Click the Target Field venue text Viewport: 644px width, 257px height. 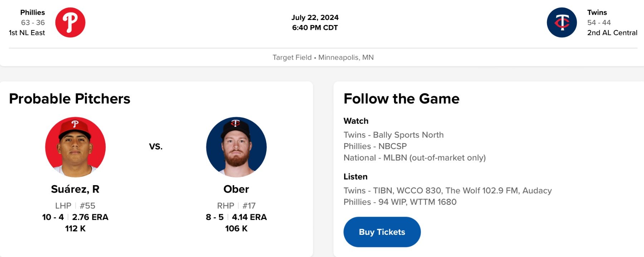pyautogui.click(x=292, y=58)
